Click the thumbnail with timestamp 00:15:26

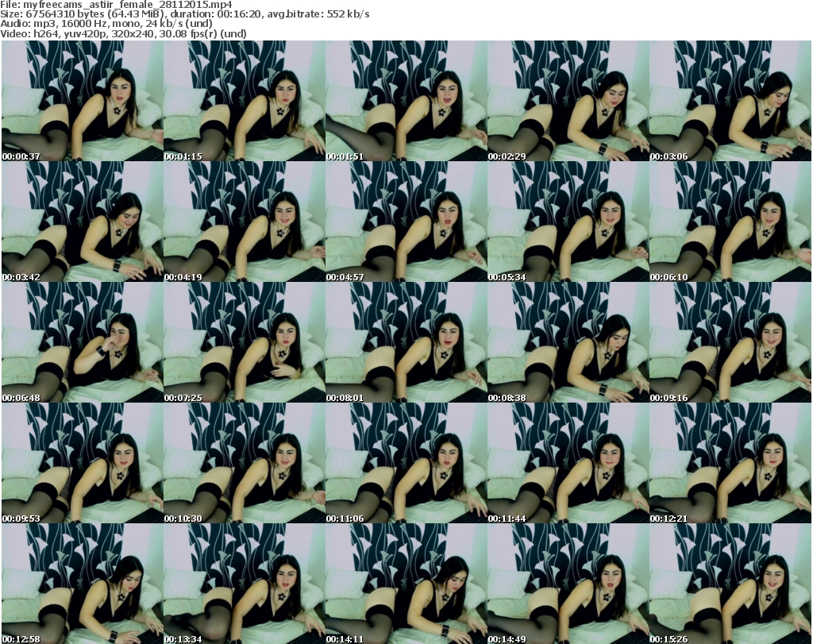[x=730, y=584]
